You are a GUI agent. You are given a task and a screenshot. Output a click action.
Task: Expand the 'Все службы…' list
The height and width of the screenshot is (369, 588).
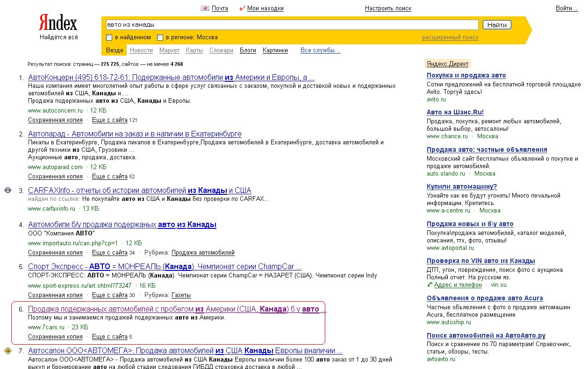(x=320, y=50)
